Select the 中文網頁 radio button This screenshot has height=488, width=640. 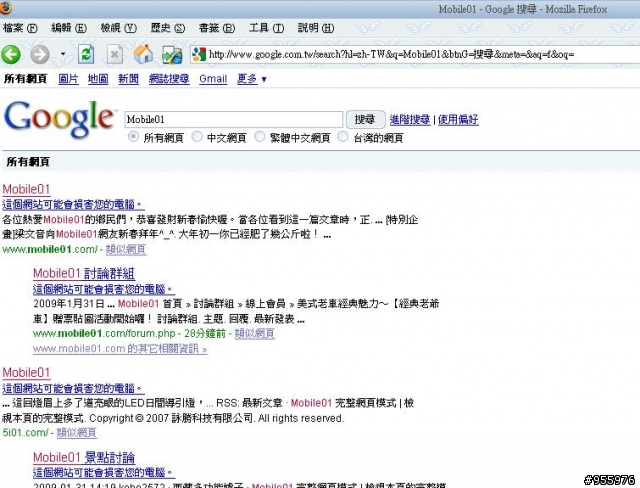tap(197, 137)
